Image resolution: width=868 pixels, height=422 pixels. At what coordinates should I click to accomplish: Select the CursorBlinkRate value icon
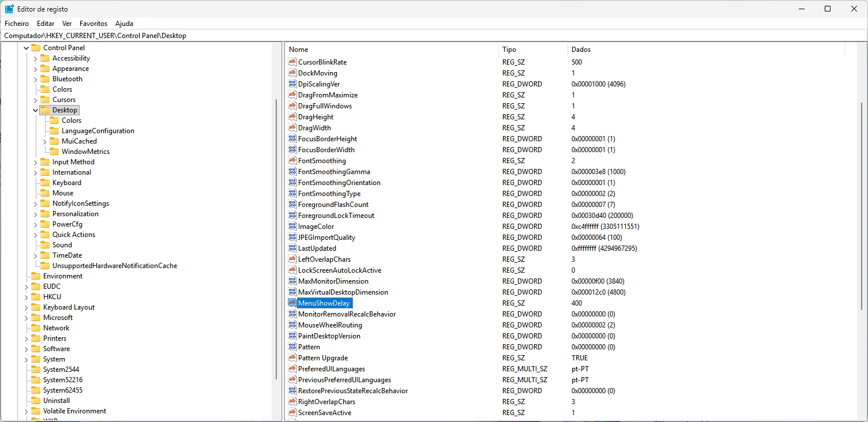point(292,62)
